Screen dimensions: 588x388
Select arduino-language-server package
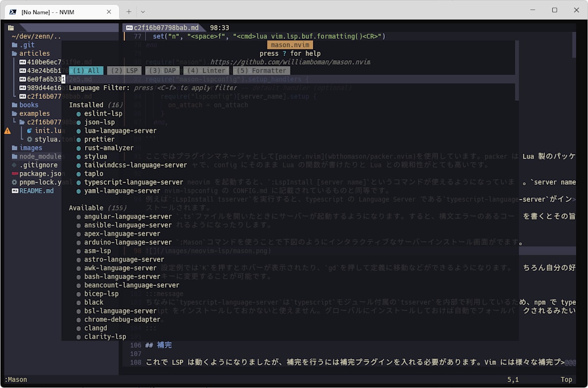(128, 242)
